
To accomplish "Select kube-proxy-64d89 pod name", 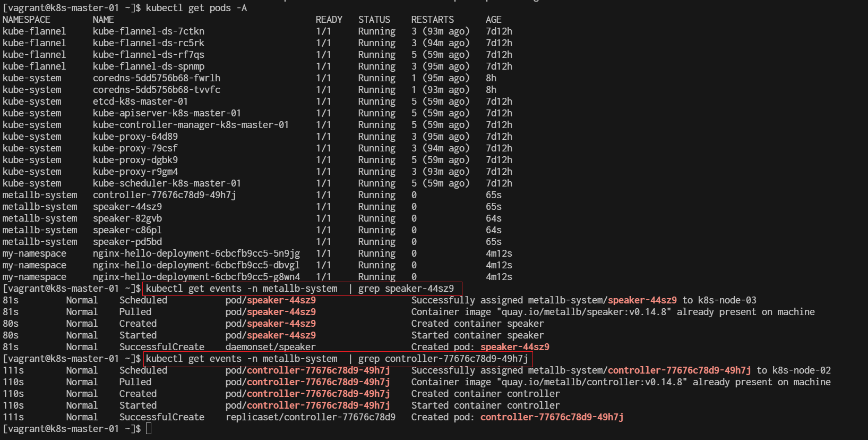I will pyautogui.click(x=135, y=137).
